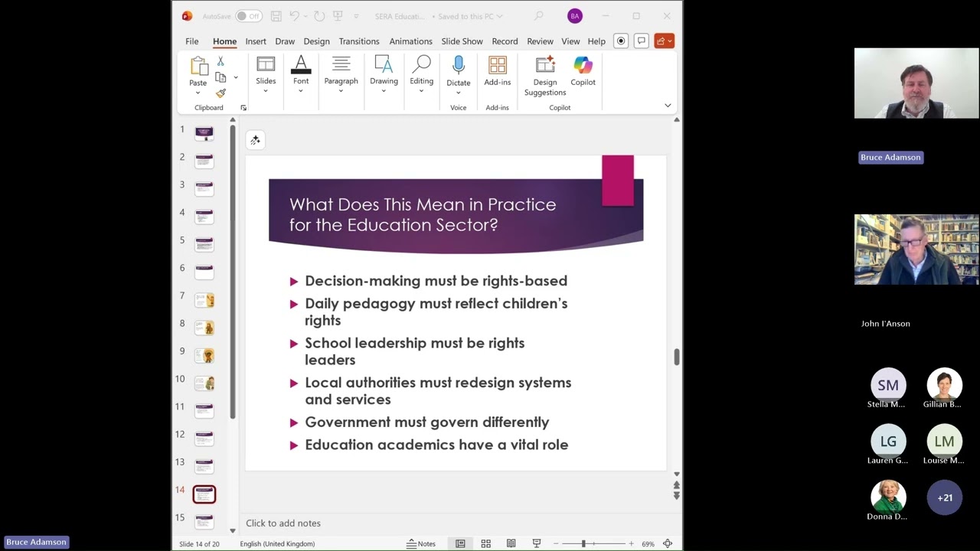This screenshot has height=551, width=980.
Task: Click the Cut scissors icon
Action: tap(220, 61)
